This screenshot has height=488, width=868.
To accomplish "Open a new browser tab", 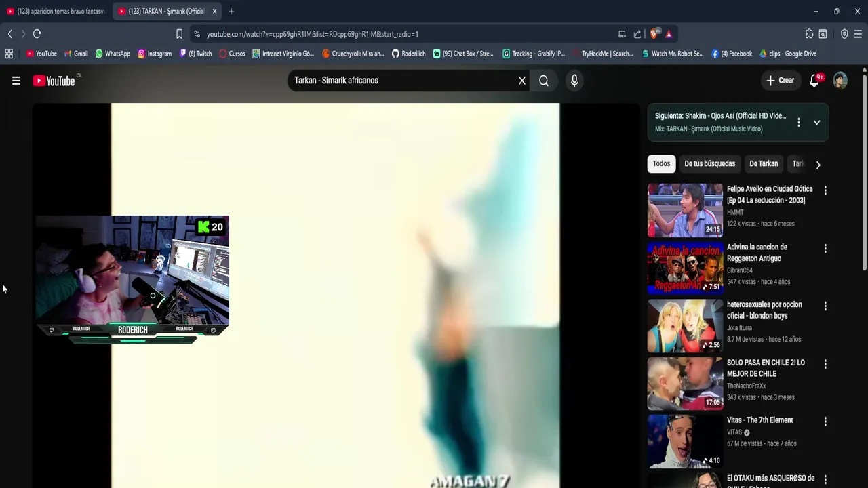I will [x=231, y=12].
